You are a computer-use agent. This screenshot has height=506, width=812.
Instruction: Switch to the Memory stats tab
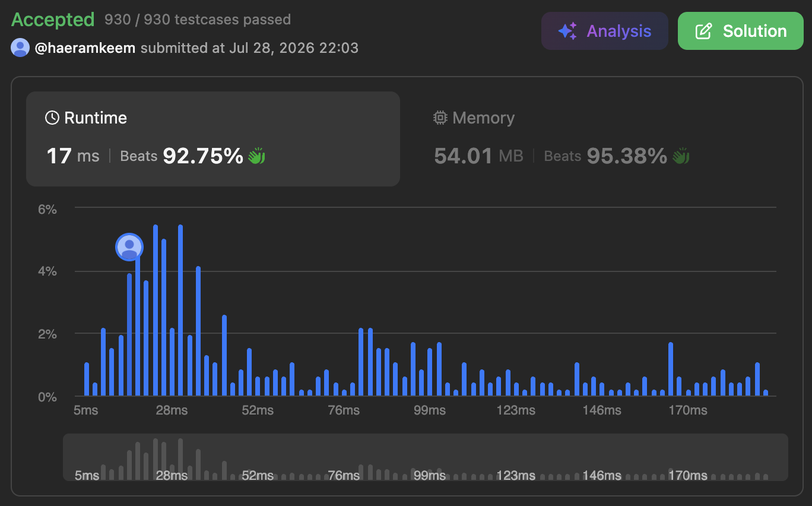[600, 139]
